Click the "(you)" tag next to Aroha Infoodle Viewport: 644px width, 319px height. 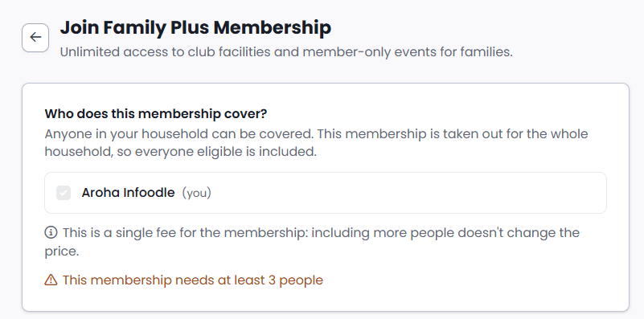click(197, 193)
